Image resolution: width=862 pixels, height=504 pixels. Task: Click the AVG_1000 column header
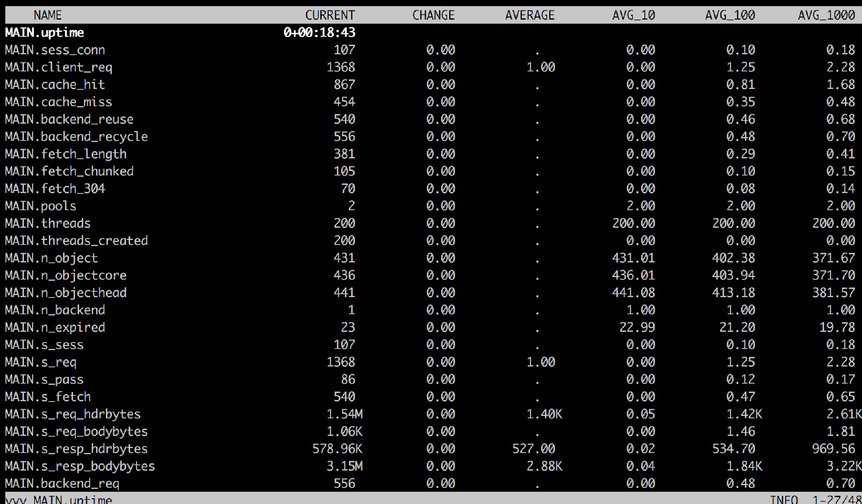tap(826, 15)
